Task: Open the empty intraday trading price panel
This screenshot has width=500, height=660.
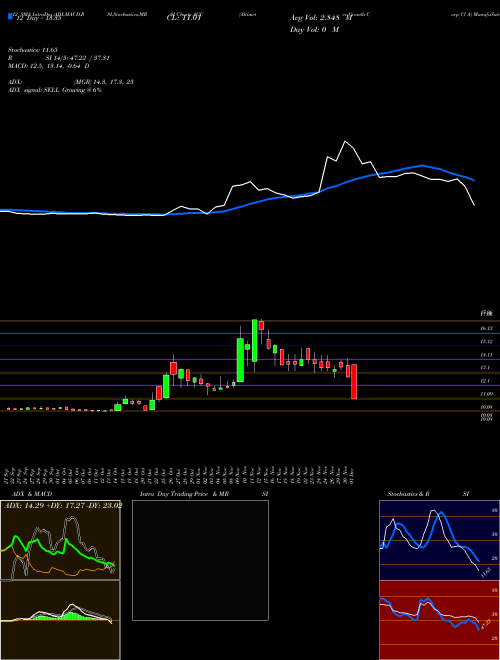Action: point(200,560)
